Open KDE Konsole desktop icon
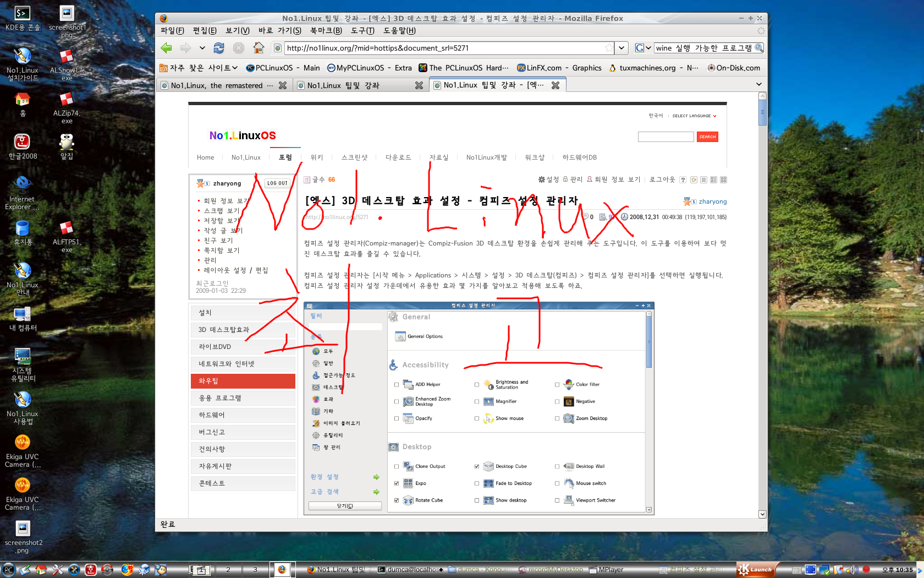 click(23, 18)
